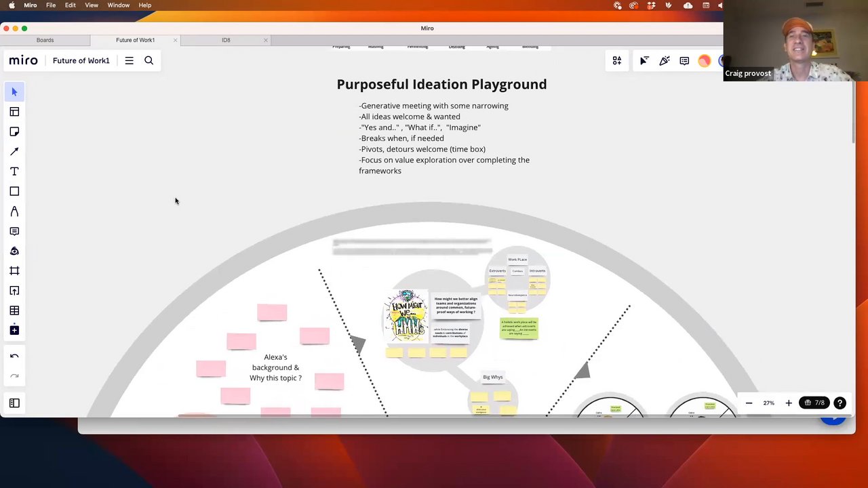The image size is (868, 488).
Task: Click the Upload tool icon
Action: (x=14, y=291)
